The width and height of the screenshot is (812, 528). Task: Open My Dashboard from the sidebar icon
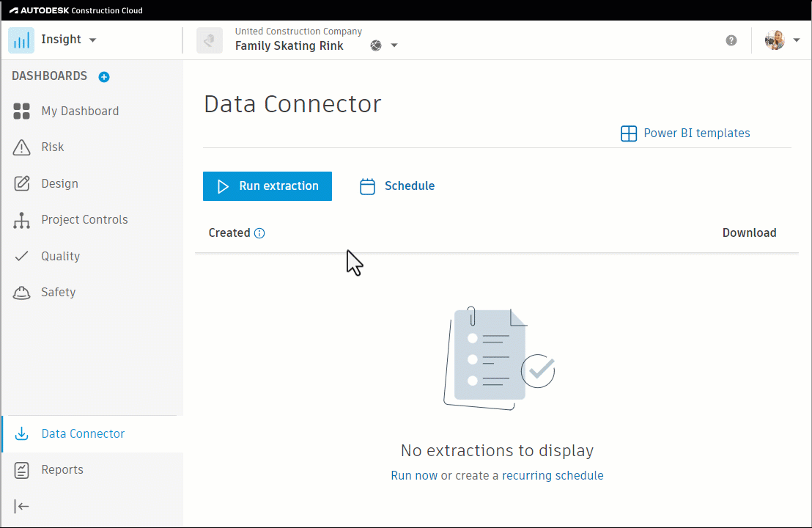[21, 111]
